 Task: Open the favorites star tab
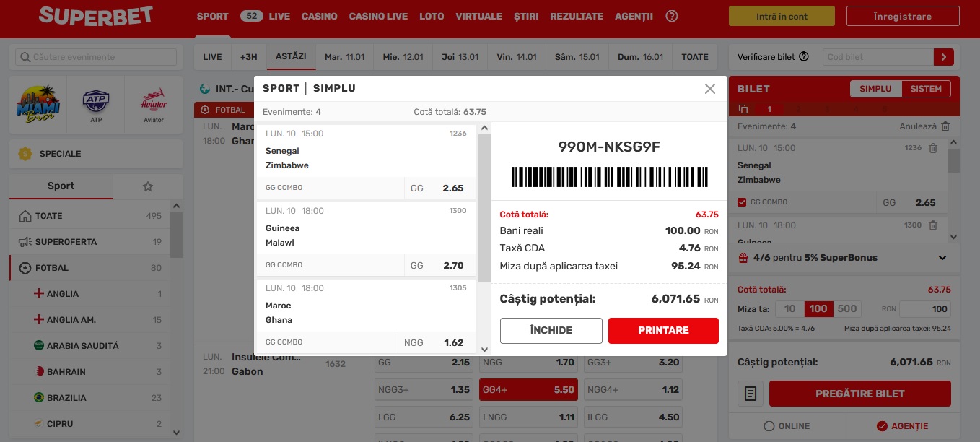[x=148, y=186]
